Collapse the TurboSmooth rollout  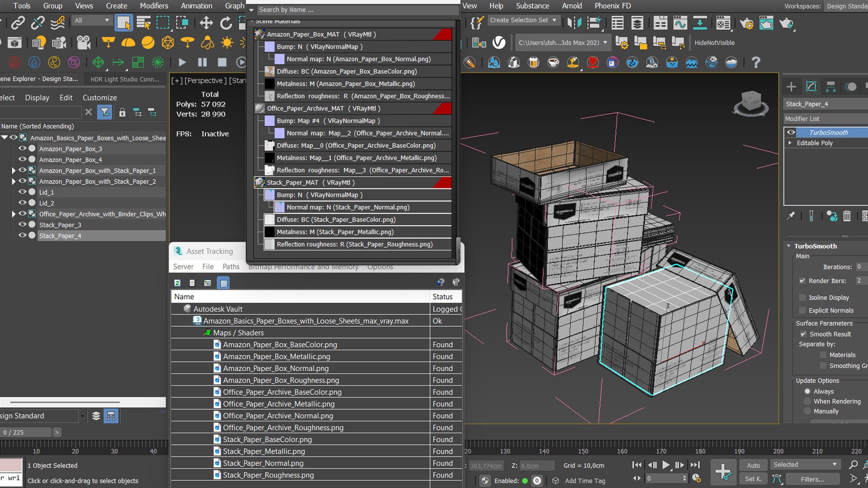[x=788, y=246]
